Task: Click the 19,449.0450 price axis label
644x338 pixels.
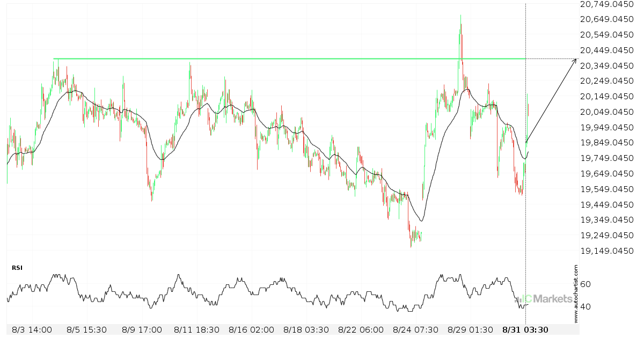Action: [608, 204]
